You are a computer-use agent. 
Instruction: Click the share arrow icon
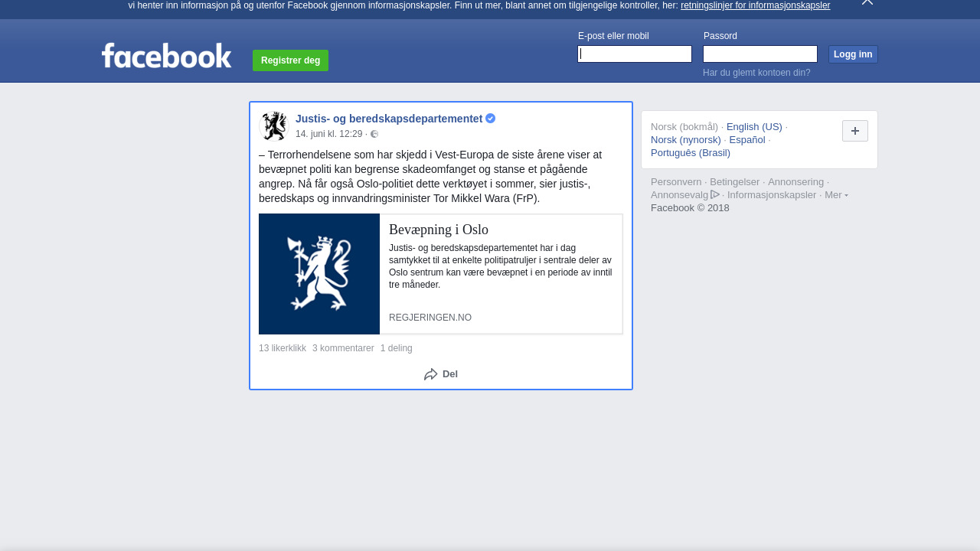click(x=431, y=374)
